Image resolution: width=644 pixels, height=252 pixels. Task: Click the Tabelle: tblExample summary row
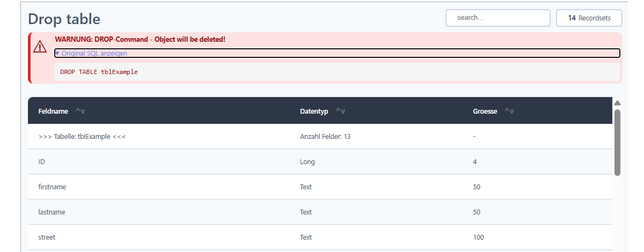[320, 137]
